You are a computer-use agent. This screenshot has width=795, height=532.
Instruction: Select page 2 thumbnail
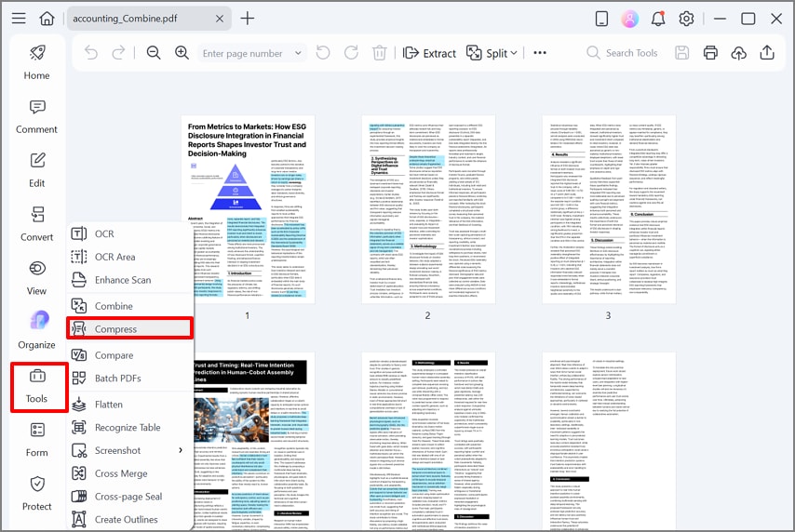(x=428, y=209)
